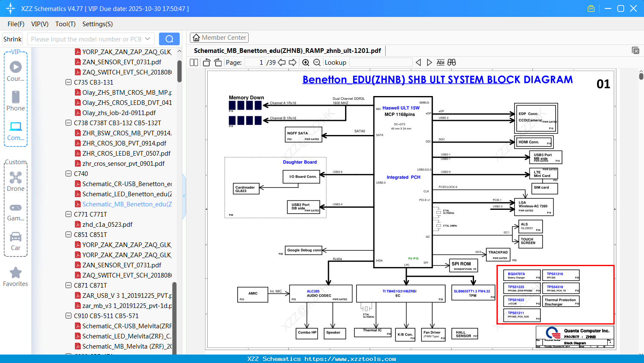The height and width of the screenshot is (363, 644).
Task: Open the Settings menu
Action: tap(98, 24)
